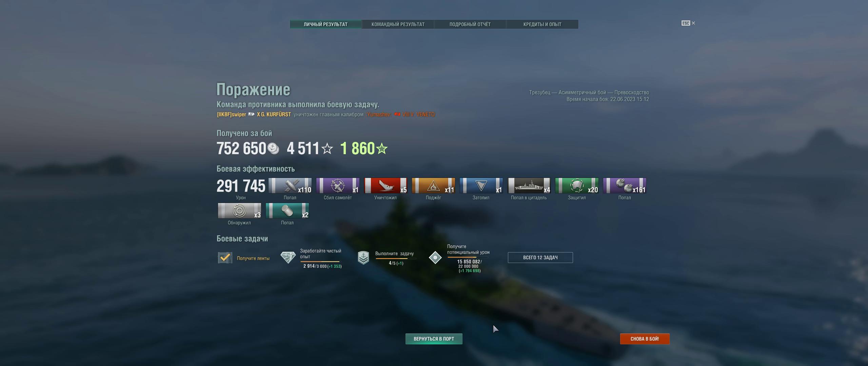Close the results screen with ESC button
868x366 pixels.
(688, 23)
